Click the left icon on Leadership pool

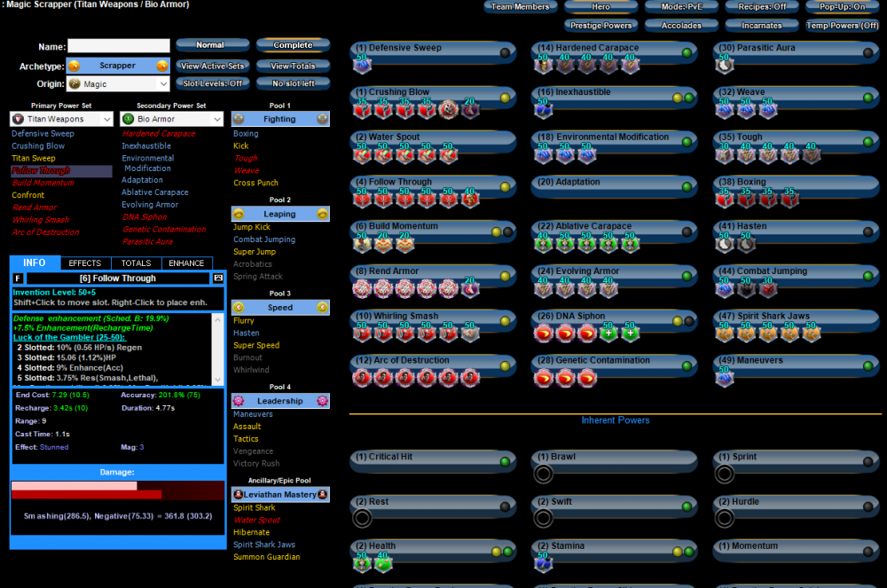[x=238, y=401]
